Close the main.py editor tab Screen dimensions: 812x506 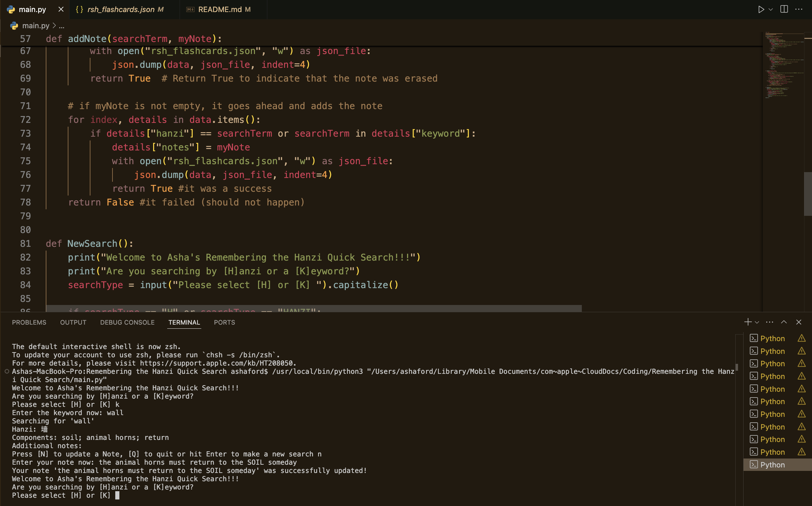coord(61,9)
